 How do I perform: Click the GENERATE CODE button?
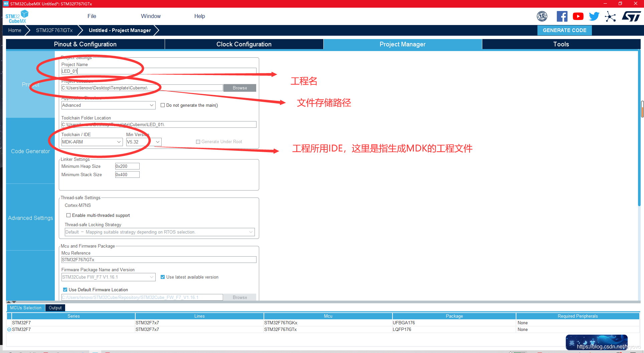[564, 30]
